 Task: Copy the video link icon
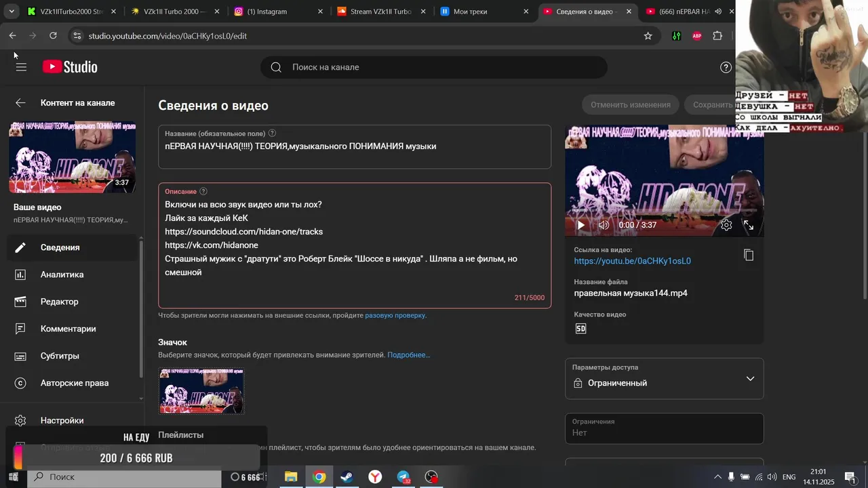click(749, 255)
